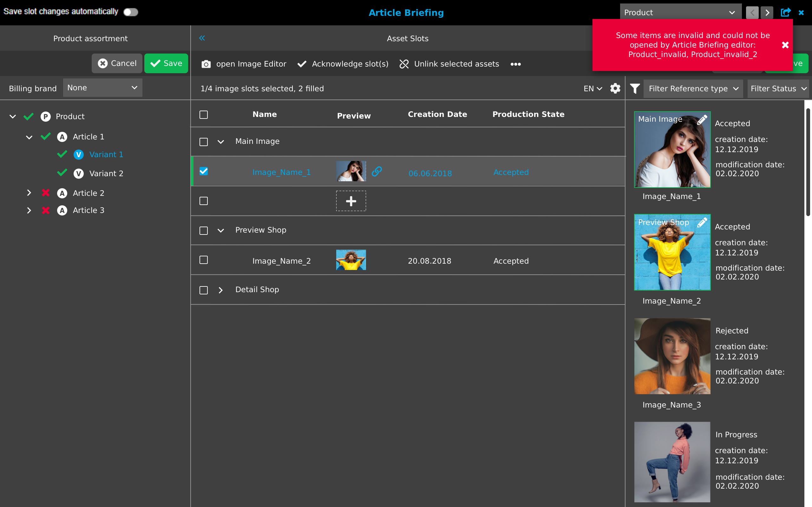Viewport: 812px width, 507px height.
Task: Click pencil edit icon on Main Image thumbnail
Action: pos(702,120)
